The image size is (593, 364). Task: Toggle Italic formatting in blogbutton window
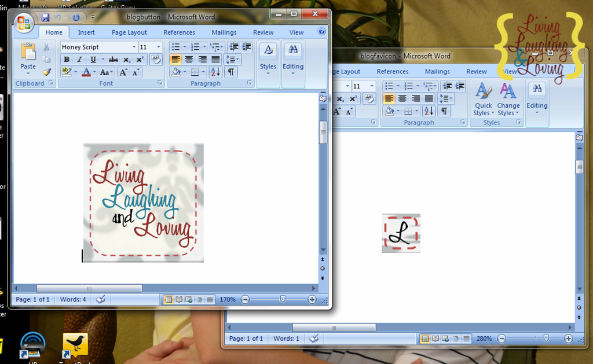pos(80,60)
